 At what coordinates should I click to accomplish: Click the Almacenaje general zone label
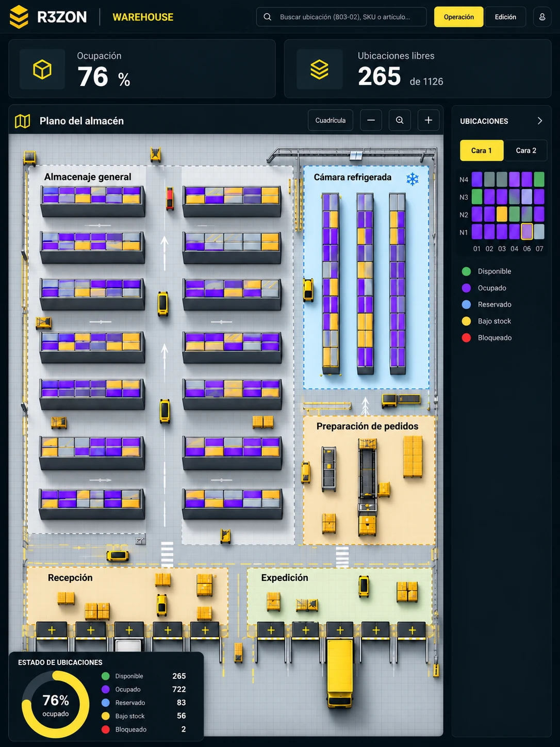coord(88,177)
